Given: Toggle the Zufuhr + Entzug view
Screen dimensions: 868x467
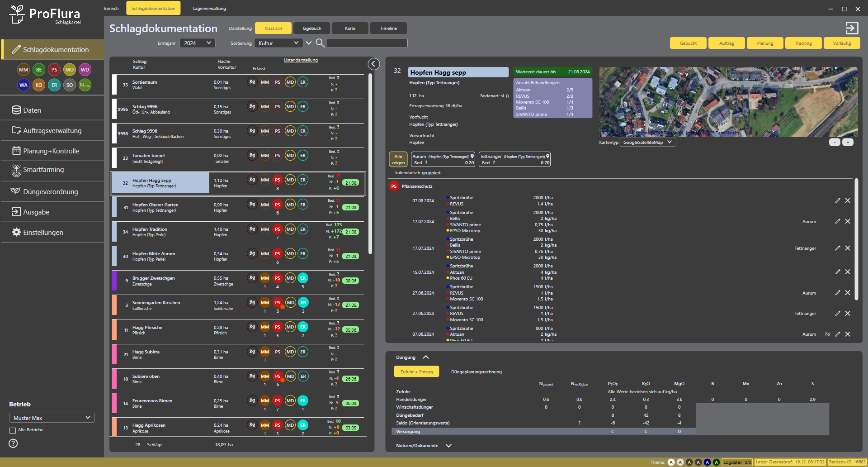Looking at the screenshot, I should click(416, 372).
